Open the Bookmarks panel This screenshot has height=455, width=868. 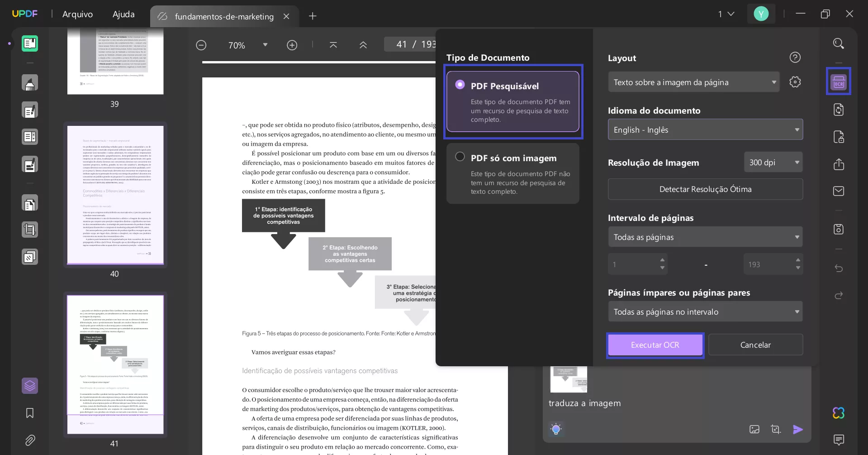click(29, 413)
